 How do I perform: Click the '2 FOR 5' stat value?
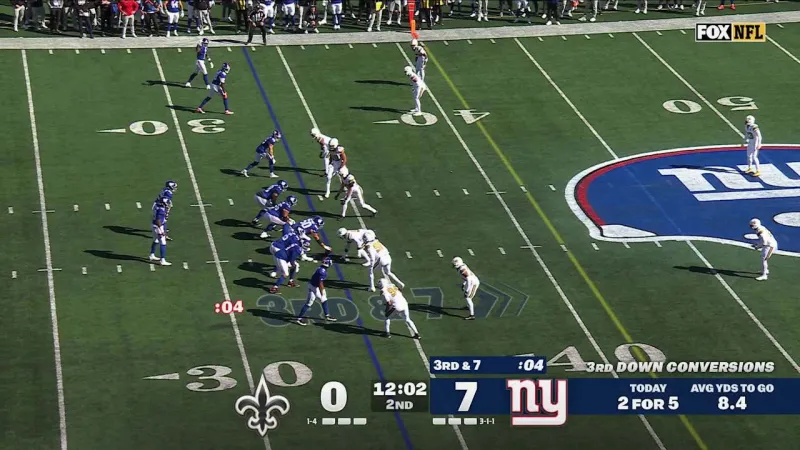(648, 404)
